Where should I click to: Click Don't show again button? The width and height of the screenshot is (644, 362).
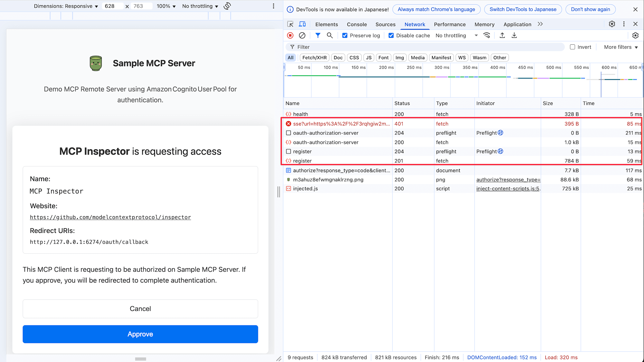coord(591,9)
